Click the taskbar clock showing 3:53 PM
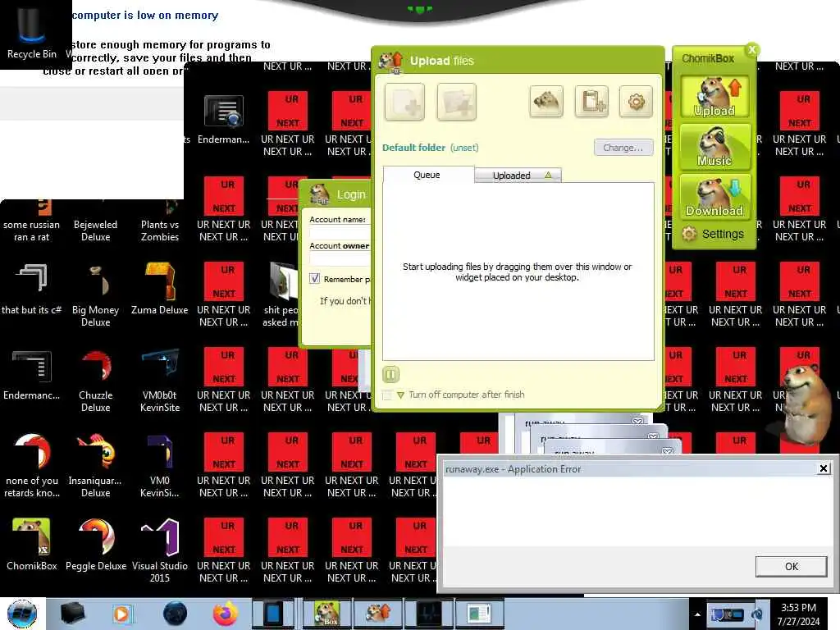840x630 pixels. point(798,614)
